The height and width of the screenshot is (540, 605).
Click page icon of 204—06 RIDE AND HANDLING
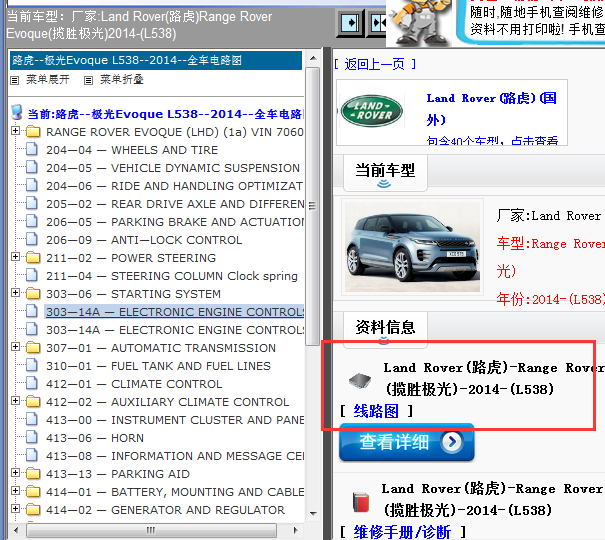click(x=32, y=186)
